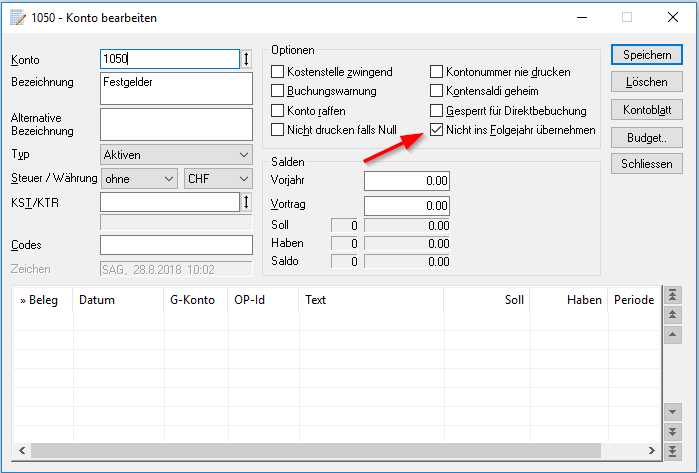The height and width of the screenshot is (473, 699).
Task: Click the Schliessen button
Action: point(647,164)
